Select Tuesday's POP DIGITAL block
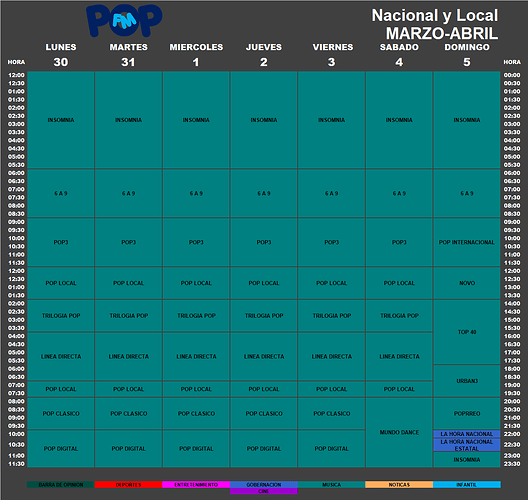The height and width of the screenshot is (500, 528). click(128, 448)
